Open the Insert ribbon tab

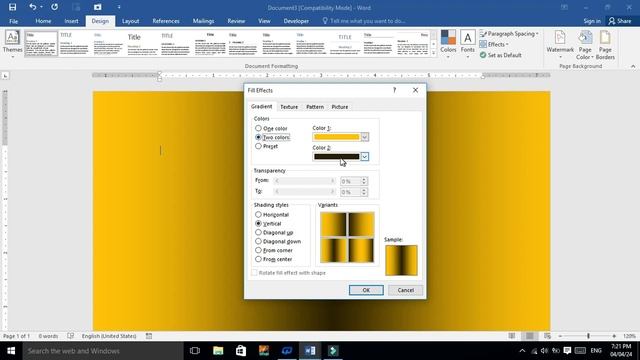[x=71, y=21]
